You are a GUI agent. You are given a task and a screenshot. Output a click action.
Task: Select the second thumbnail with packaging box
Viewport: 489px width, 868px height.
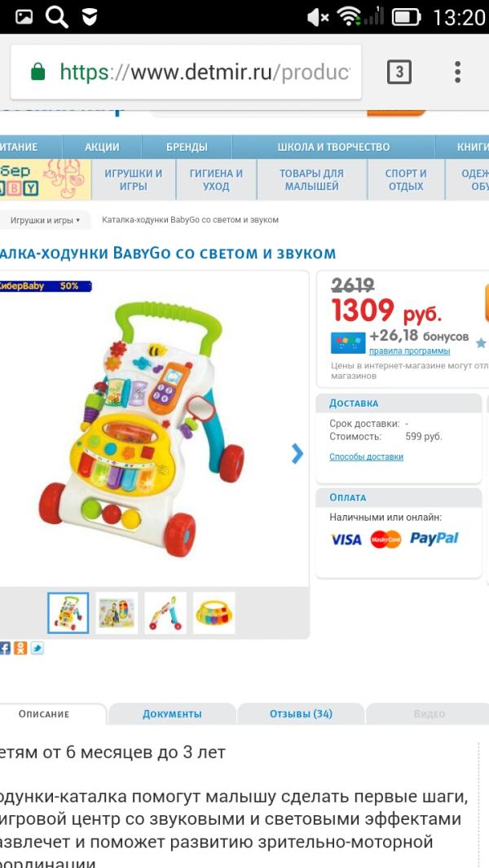coord(117,614)
